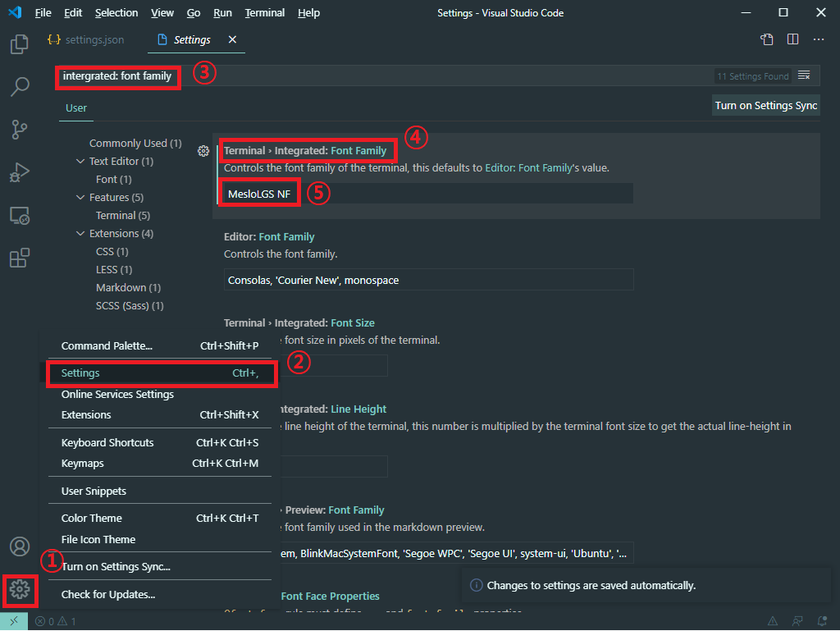This screenshot has width=840, height=631.
Task: Click the 11 Settings Found count label
Action: click(x=753, y=76)
